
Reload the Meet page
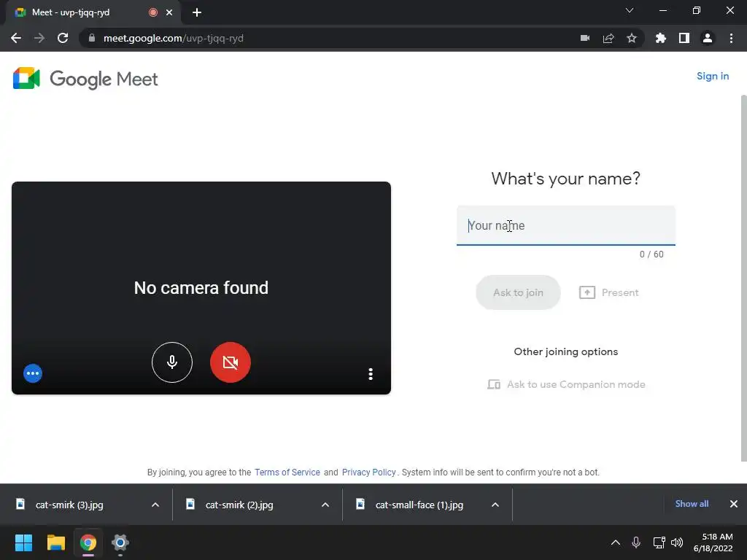63,38
